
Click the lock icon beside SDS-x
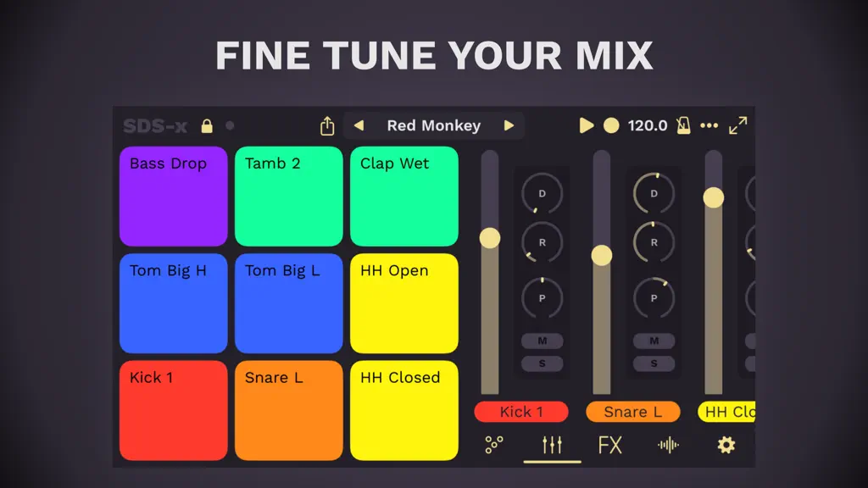click(x=207, y=126)
